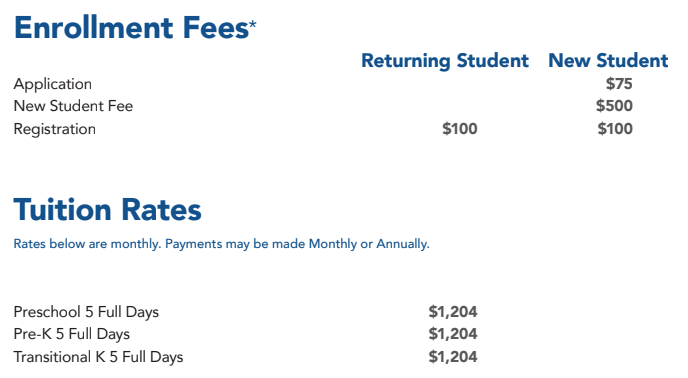Click the Preschool $1,204 rate
Viewport: 688px width, 378px height.
(x=453, y=312)
